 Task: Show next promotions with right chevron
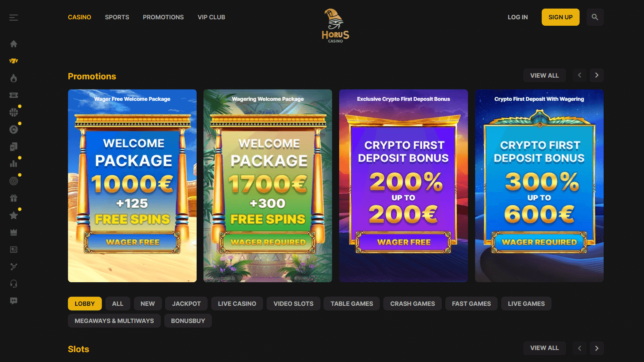597,75
